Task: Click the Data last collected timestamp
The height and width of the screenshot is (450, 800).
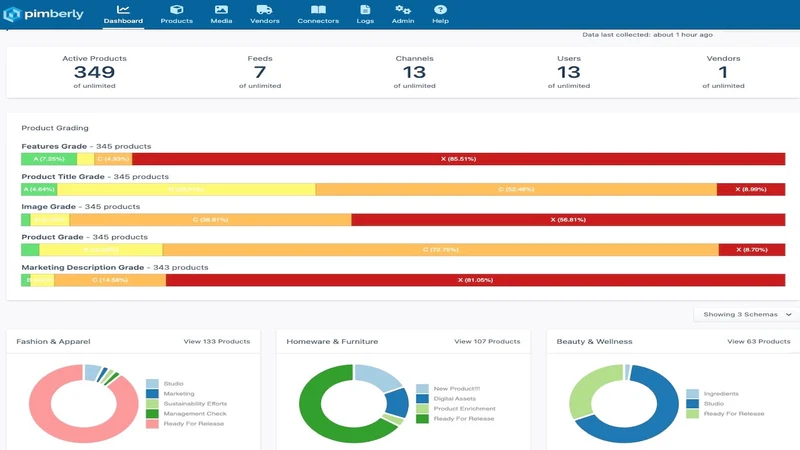Action: point(647,35)
